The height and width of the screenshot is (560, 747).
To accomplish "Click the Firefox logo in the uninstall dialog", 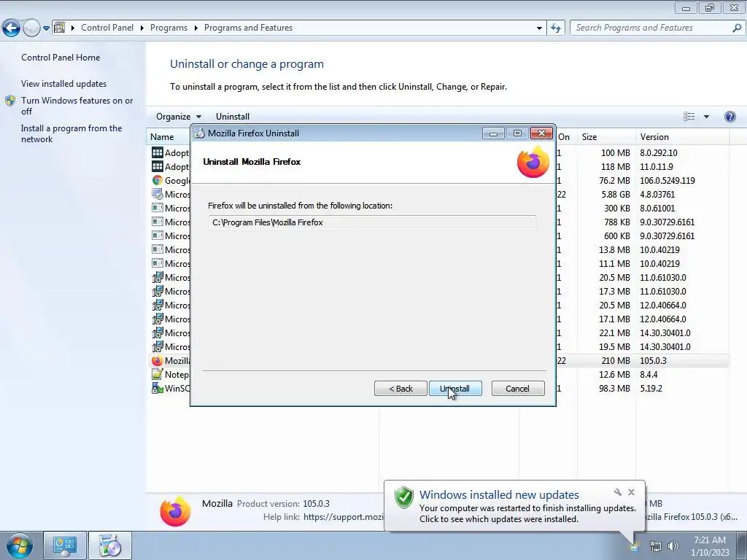I will pyautogui.click(x=533, y=162).
